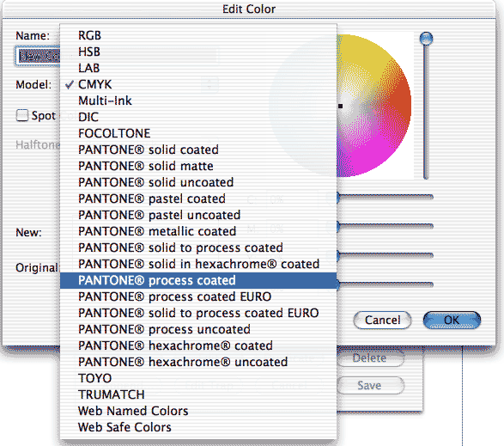Screen dimensions: 504x446
Task: Select FOCOLTONE library
Action: click(198, 133)
